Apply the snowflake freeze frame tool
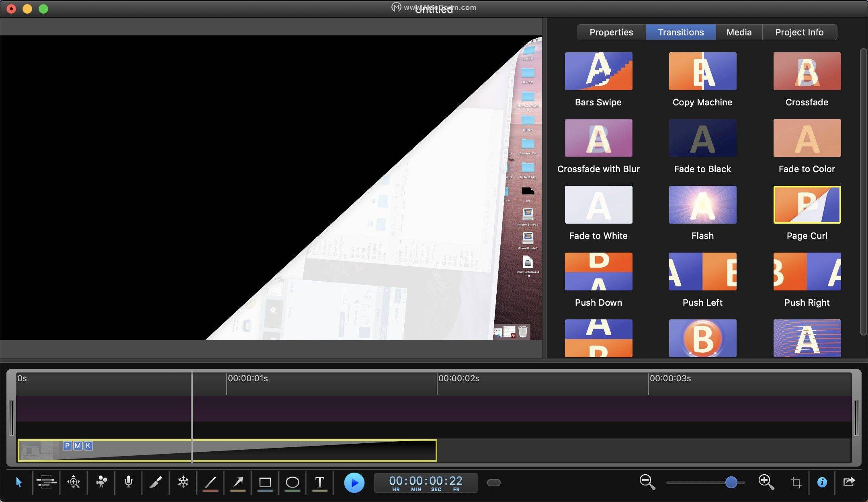Screen dimensions: 868x502 coord(183,481)
